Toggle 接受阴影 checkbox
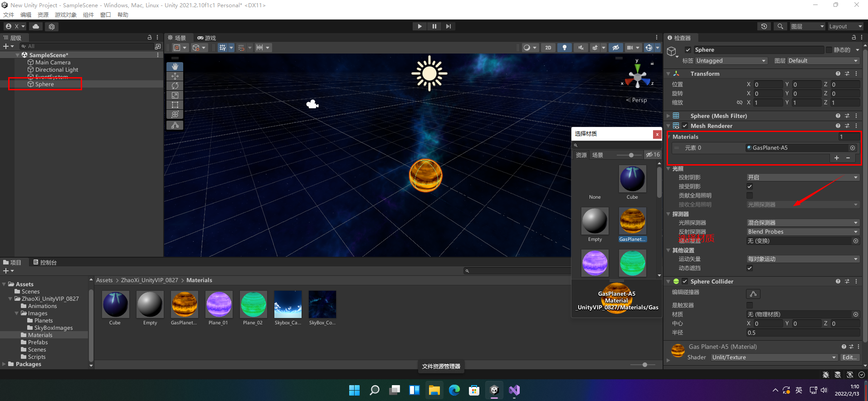Viewport: 868px width, 401px height. [750, 186]
